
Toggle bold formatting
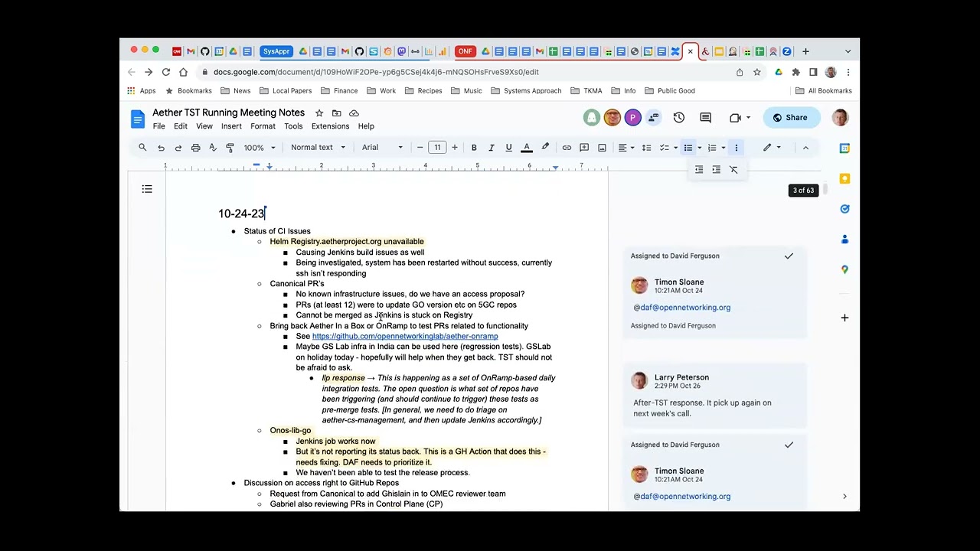tap(474, 148)
